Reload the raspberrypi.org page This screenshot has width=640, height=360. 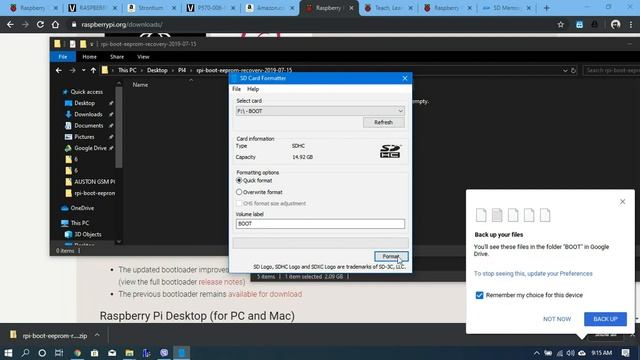pyautogui.click(x=40, y=24)
